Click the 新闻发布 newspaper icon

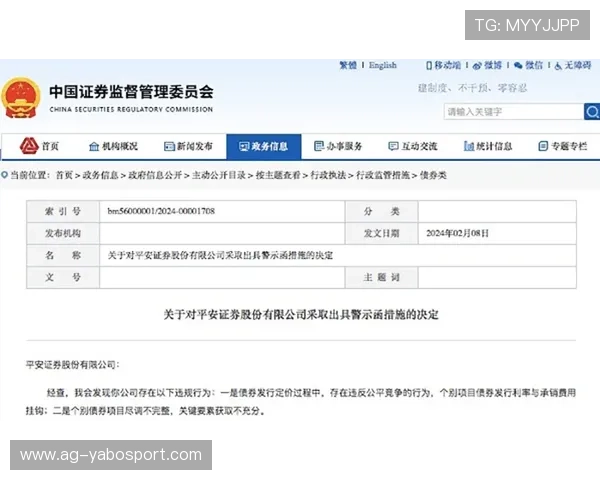pos(169,146)
